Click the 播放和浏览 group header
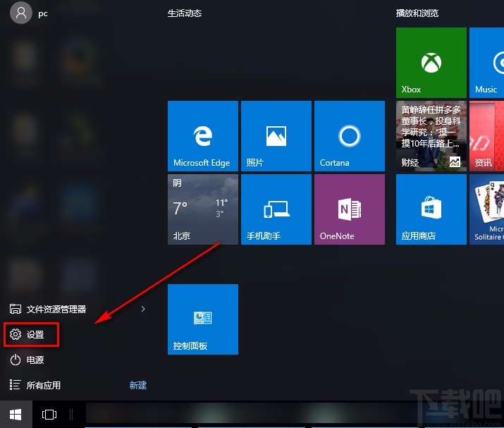This screenshot has height=428, width=504. click(417, 13)
